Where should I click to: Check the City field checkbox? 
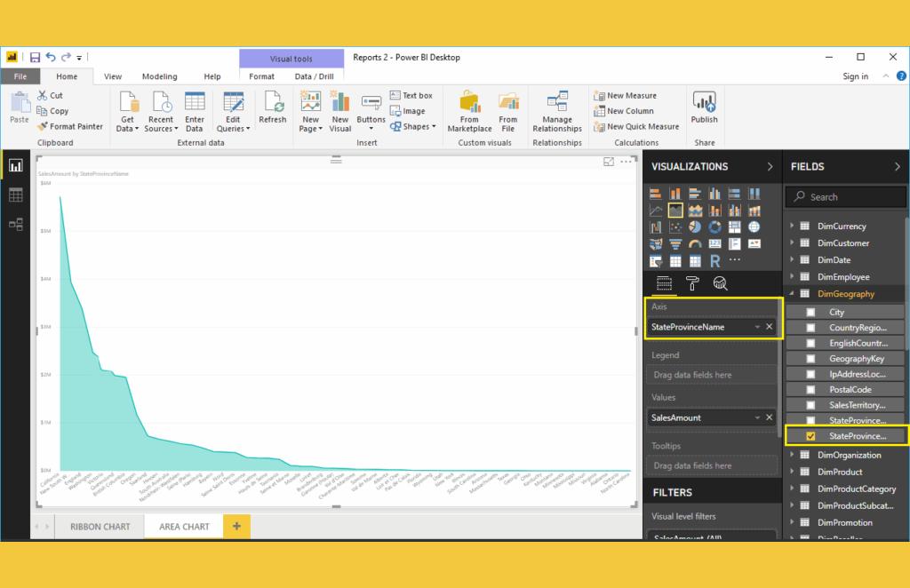click(x=810, y=312)
